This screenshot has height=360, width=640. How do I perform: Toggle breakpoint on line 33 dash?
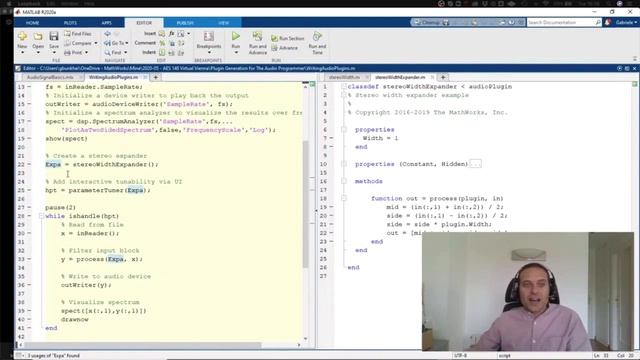(29, 259)
